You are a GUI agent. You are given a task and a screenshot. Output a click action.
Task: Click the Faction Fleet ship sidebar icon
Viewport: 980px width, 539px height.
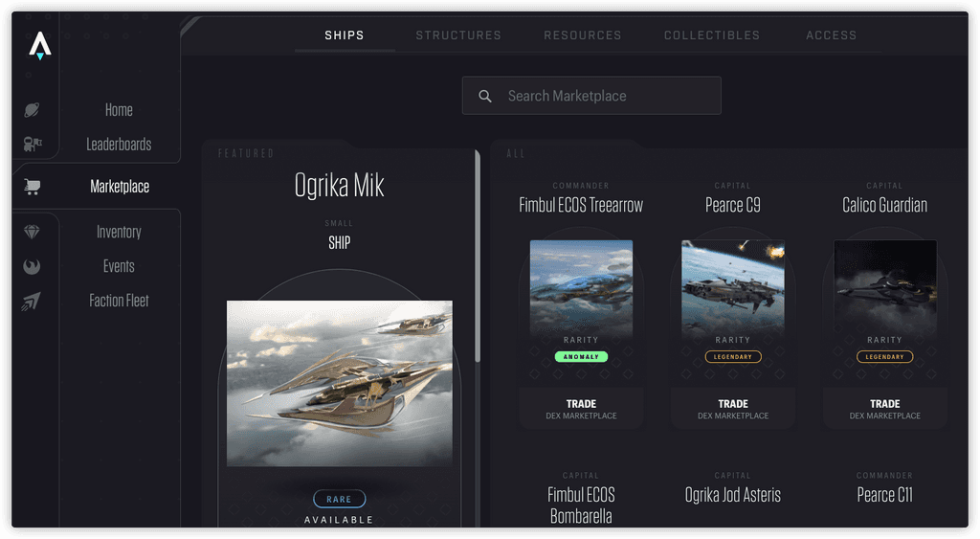click(32, 301)
